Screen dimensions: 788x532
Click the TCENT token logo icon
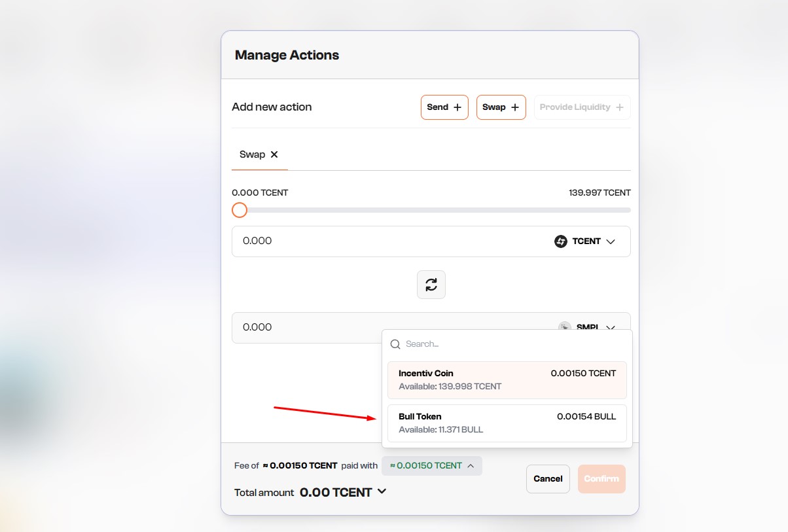coord(560,241)
